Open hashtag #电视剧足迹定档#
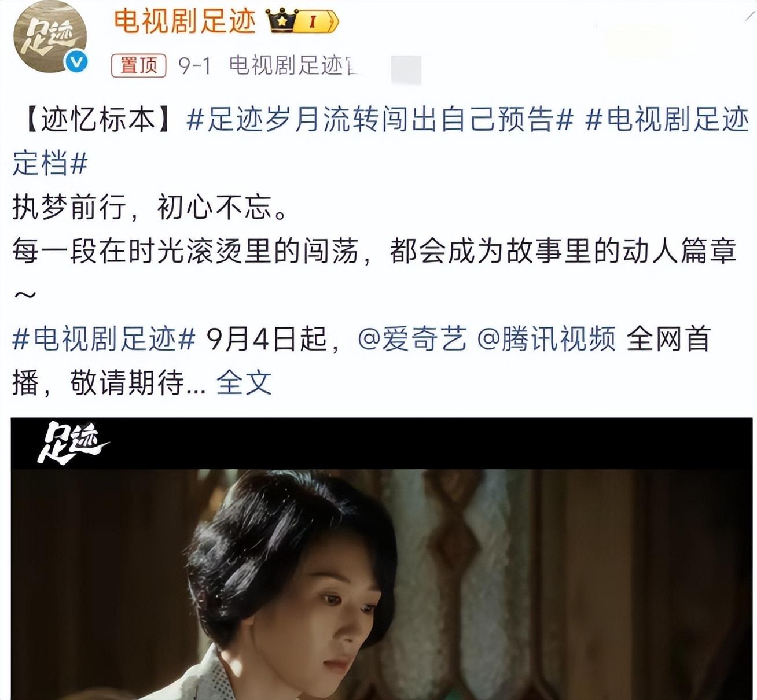 click(380, 142)
